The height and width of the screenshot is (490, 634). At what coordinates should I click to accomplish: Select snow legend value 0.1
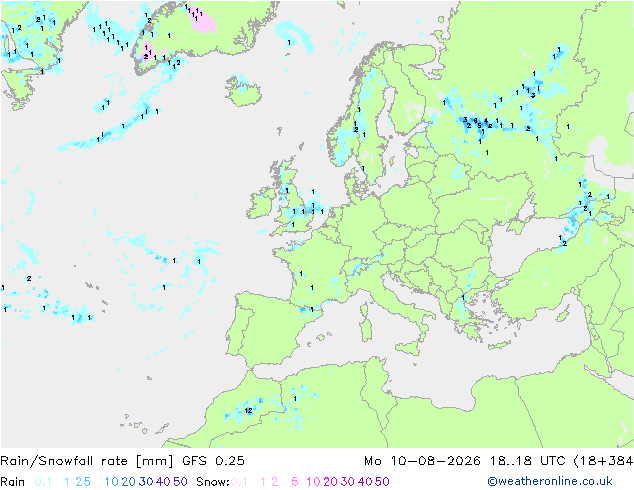coord(239,482)
